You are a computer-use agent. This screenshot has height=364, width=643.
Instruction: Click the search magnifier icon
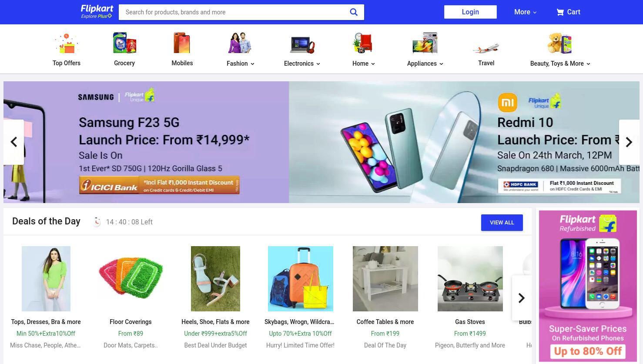(x=354, y=12)
